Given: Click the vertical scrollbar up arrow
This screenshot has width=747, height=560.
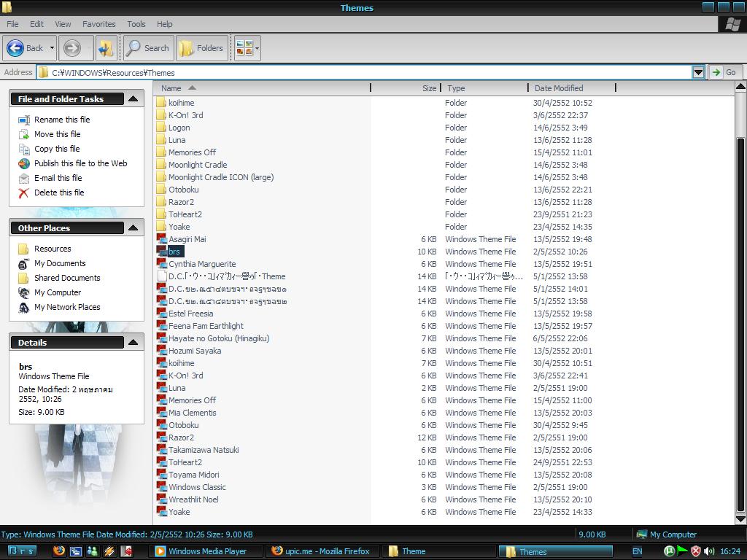Looking at the screenshot, I should (740, 87).
